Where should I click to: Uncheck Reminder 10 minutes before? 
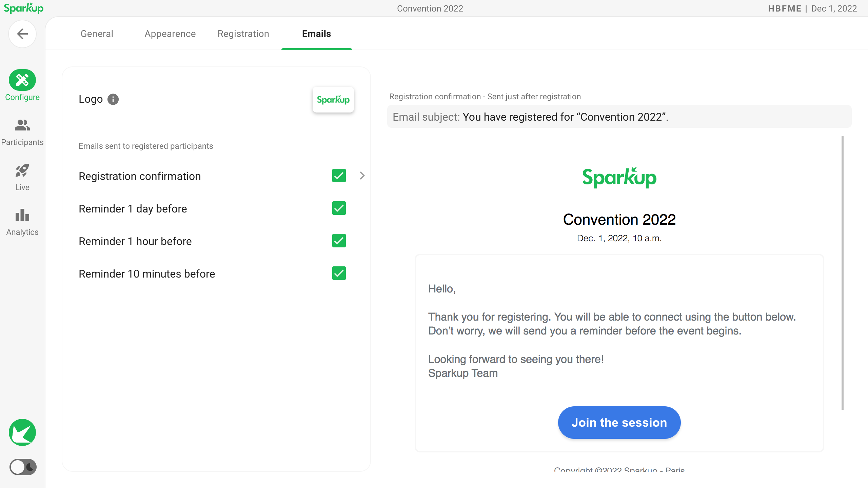[x=339, y=273]
